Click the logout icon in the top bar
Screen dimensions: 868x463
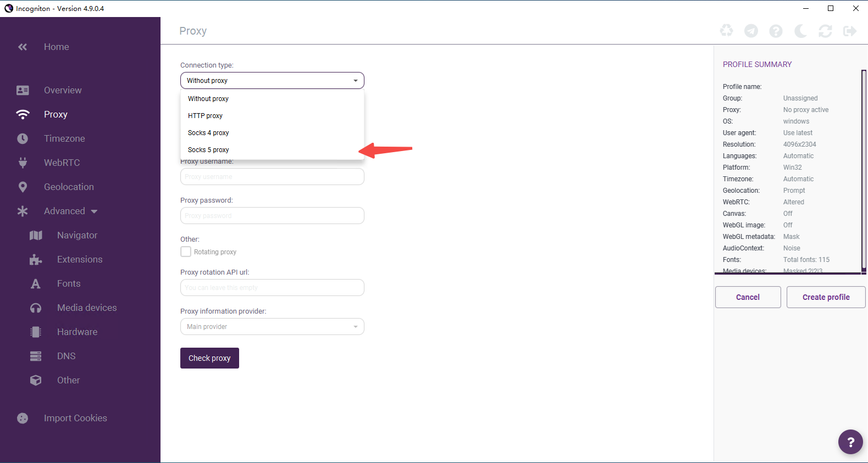point(850,31)
